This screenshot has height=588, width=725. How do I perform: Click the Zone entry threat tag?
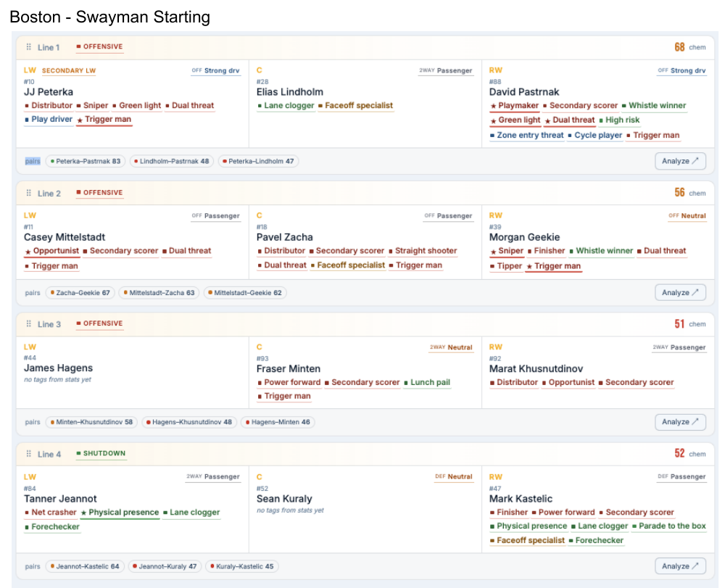tap(526, 135)
